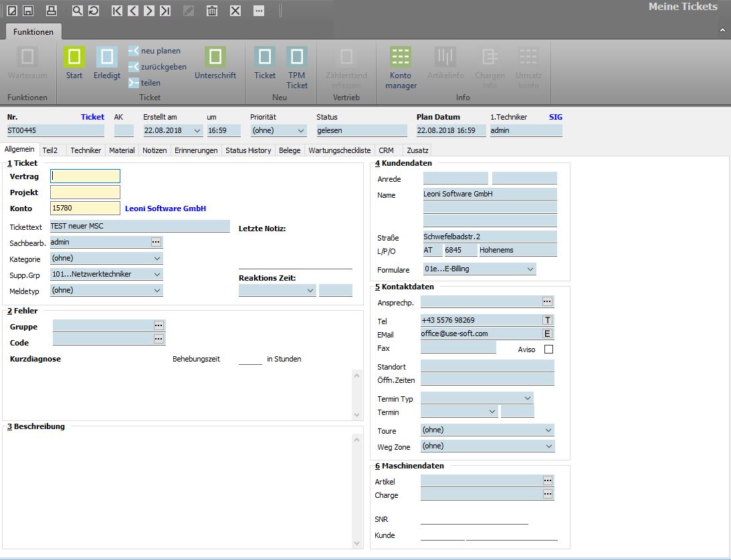The height and width of the screenshot is (560, 731).
Task: Open Artikel lookup ellipsis button
Action: [x=548, y=480]
